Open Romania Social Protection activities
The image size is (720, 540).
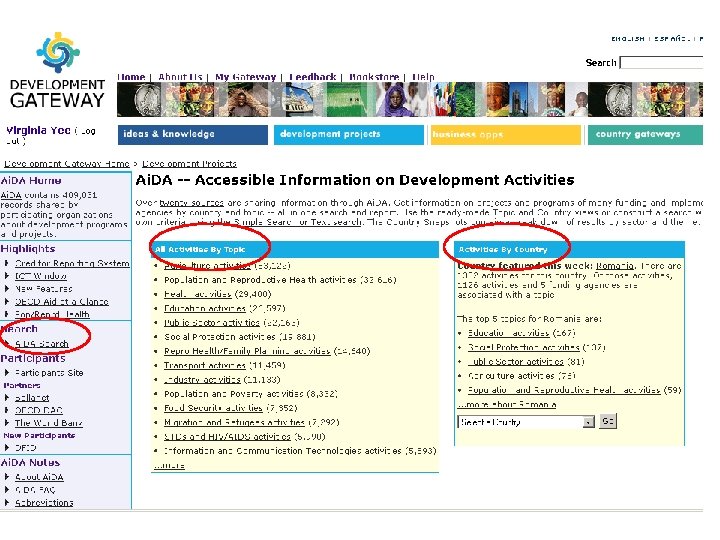(523, 347)
